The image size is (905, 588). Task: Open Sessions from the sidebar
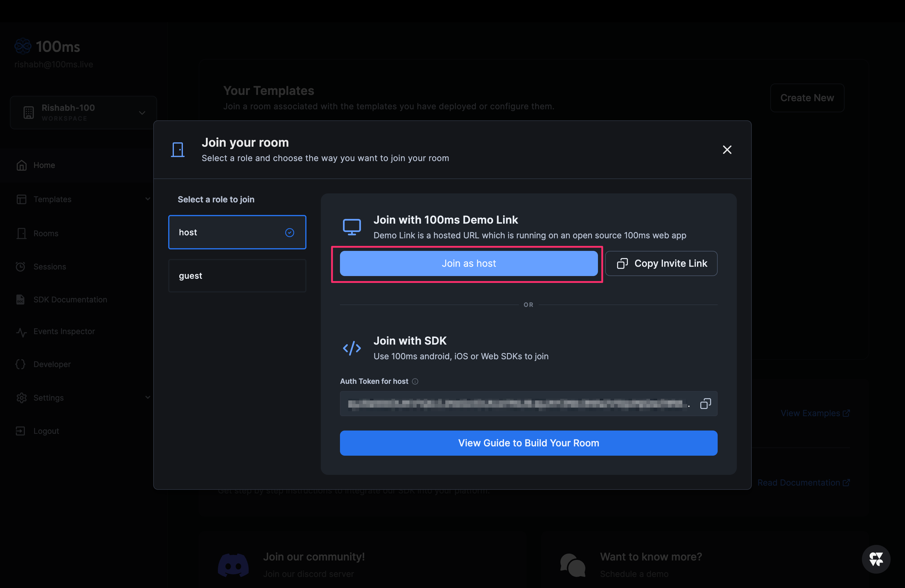[x=49, y=267]
